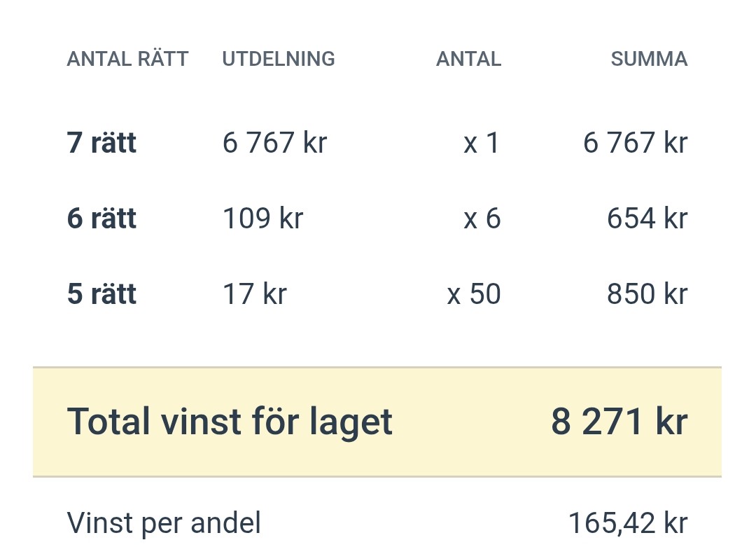Click the SUMMA column header
The height and width of the screenshot is (547, 756).
click(x=649, y=59)
